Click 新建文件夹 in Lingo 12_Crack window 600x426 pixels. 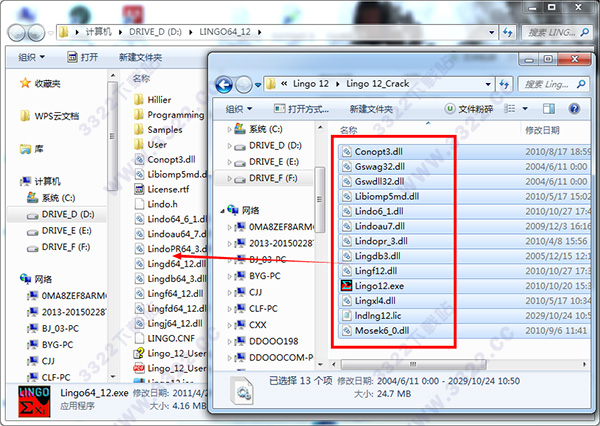point(371,109)
